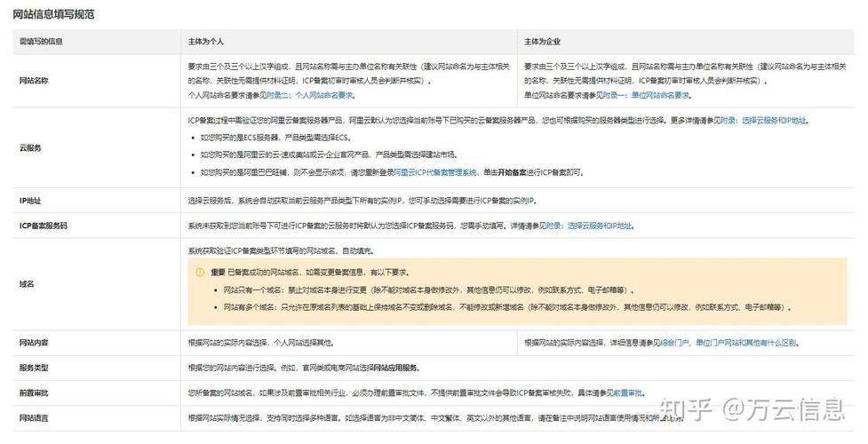868x444 pixels.
Task: Click the bullet text mentioning 建站市场
Action: (329, 155)
